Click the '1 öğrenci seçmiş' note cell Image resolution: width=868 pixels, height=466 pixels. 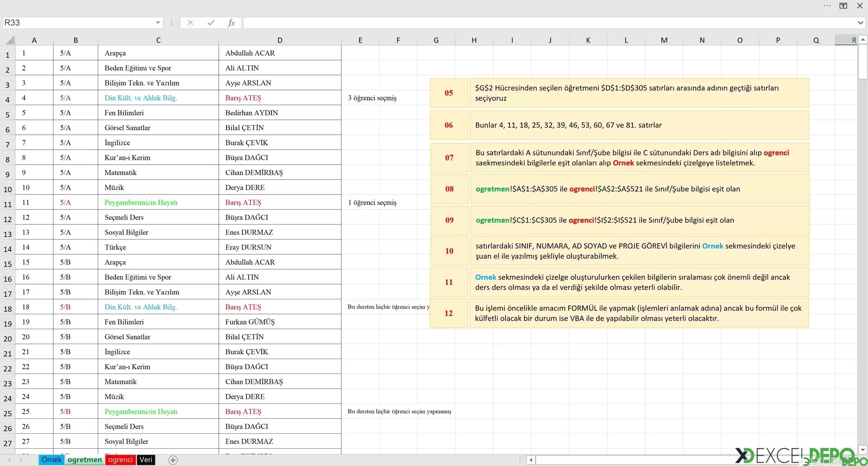372,203
